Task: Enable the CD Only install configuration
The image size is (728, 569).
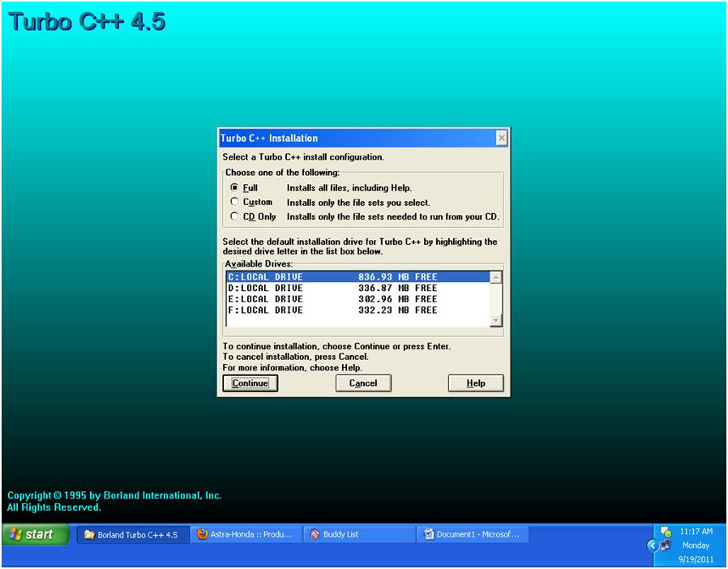Action: pyautogui.click(x=235, y=216)
